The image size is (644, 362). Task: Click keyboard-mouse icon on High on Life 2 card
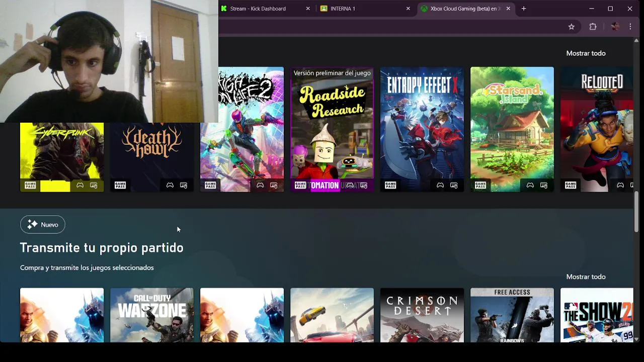274,186
